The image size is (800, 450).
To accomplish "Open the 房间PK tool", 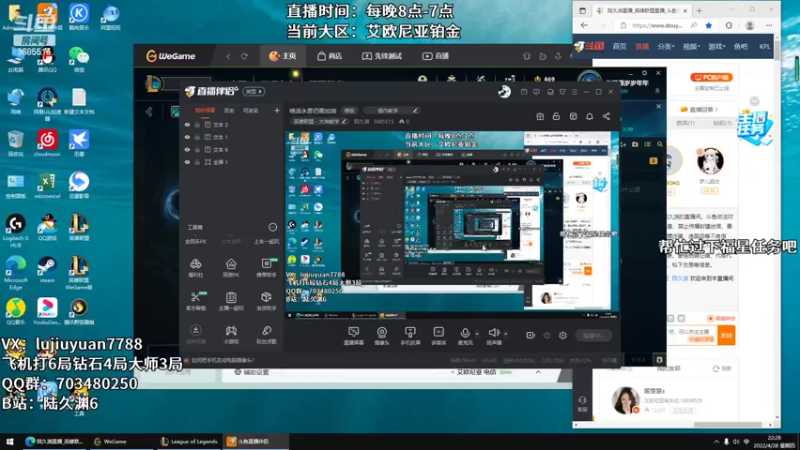I will tap(231, 267).
